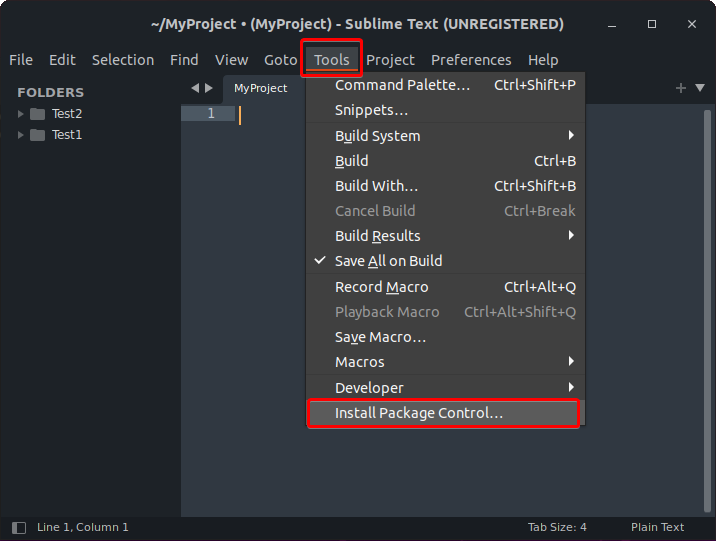Choose Build With option
The image size is (716, 541).
pyautogui.click(x=445, y=186)
